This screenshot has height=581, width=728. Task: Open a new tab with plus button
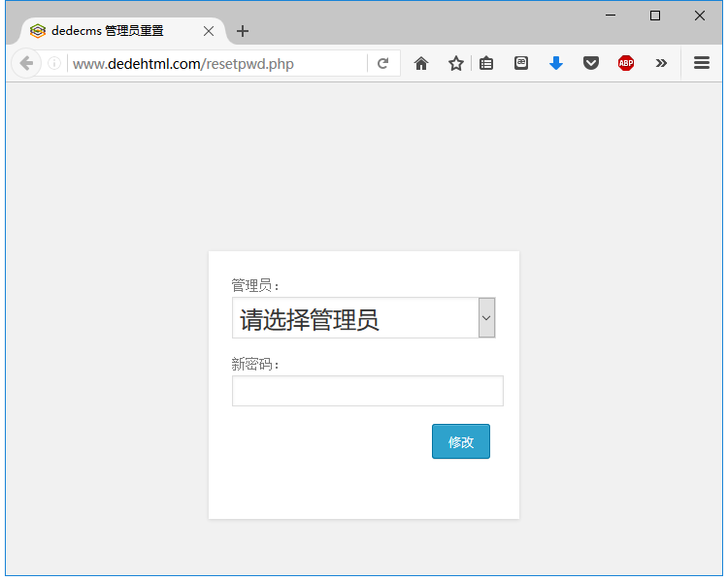(243, 31)
